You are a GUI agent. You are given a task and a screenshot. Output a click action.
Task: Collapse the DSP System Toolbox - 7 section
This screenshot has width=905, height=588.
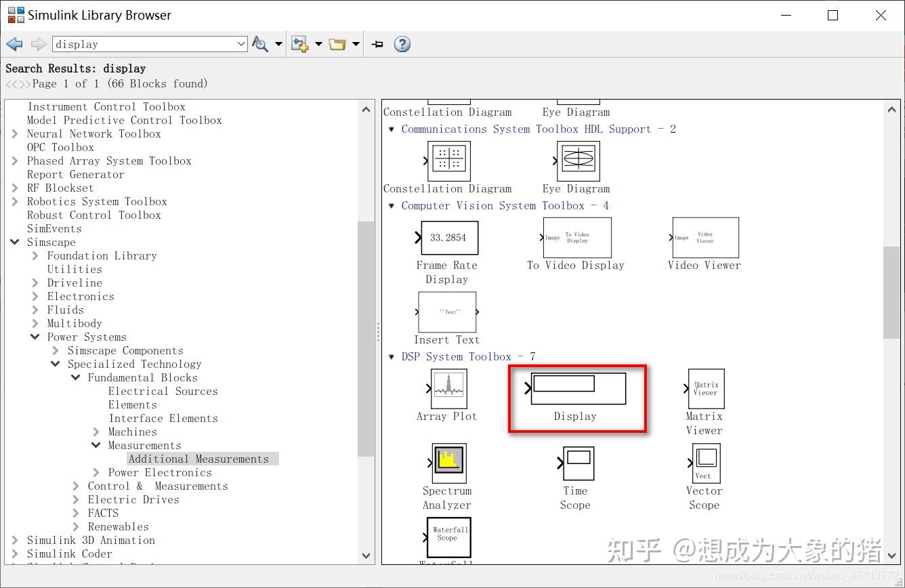click(x=392, y=356)
